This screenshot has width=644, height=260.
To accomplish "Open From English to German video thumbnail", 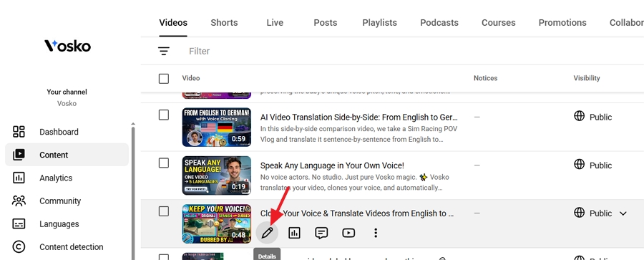I will 216,127.
